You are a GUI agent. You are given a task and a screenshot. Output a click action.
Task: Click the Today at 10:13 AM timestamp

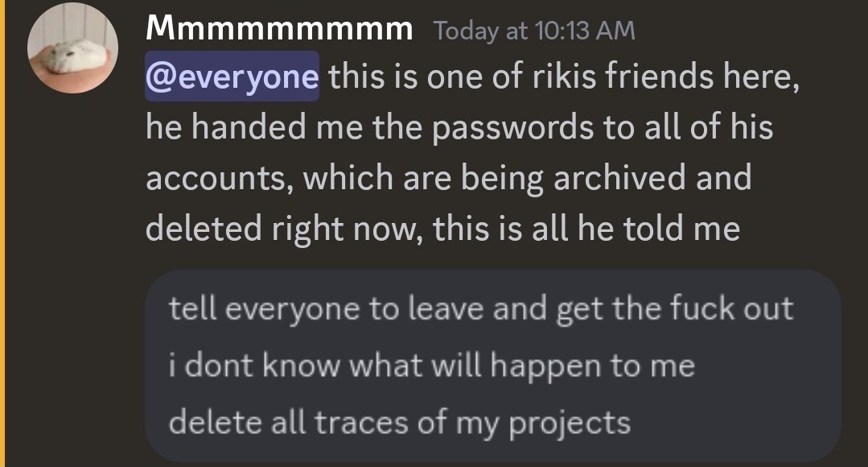pyautogui.click(x=533, y=31)
